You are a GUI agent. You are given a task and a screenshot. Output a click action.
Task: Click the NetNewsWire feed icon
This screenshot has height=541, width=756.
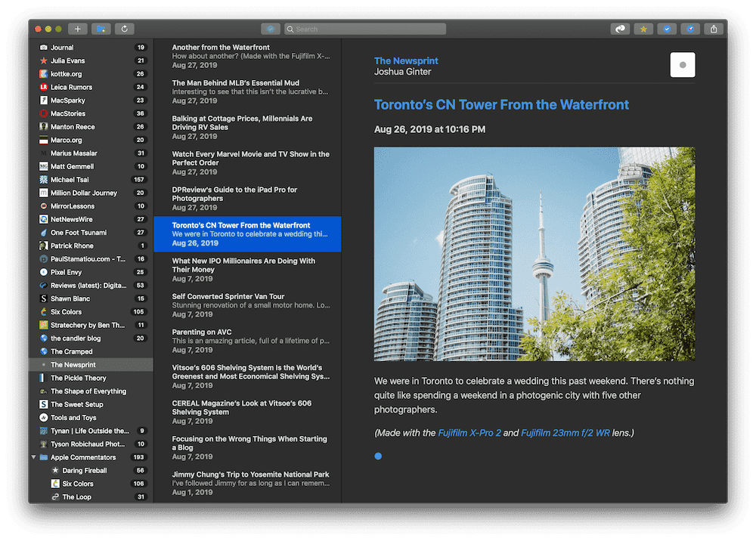coord(43,219)
